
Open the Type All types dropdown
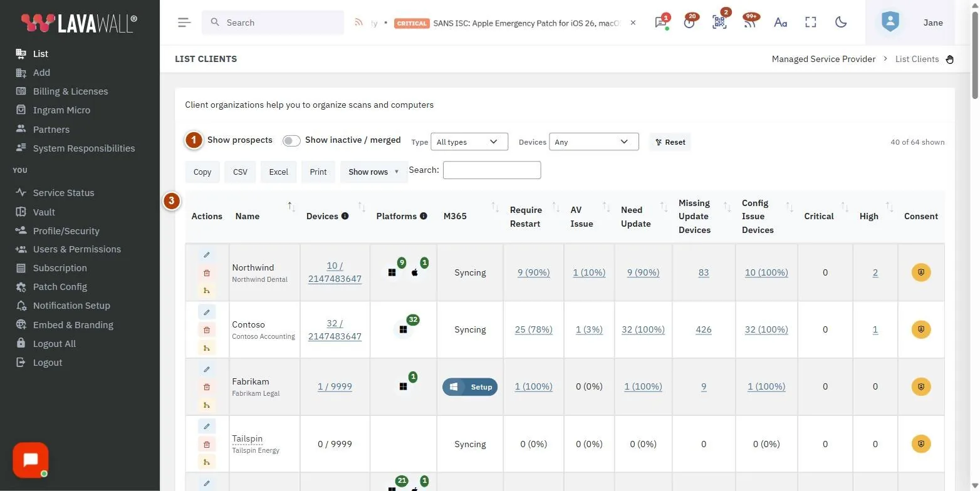click(x=469, y=142)
